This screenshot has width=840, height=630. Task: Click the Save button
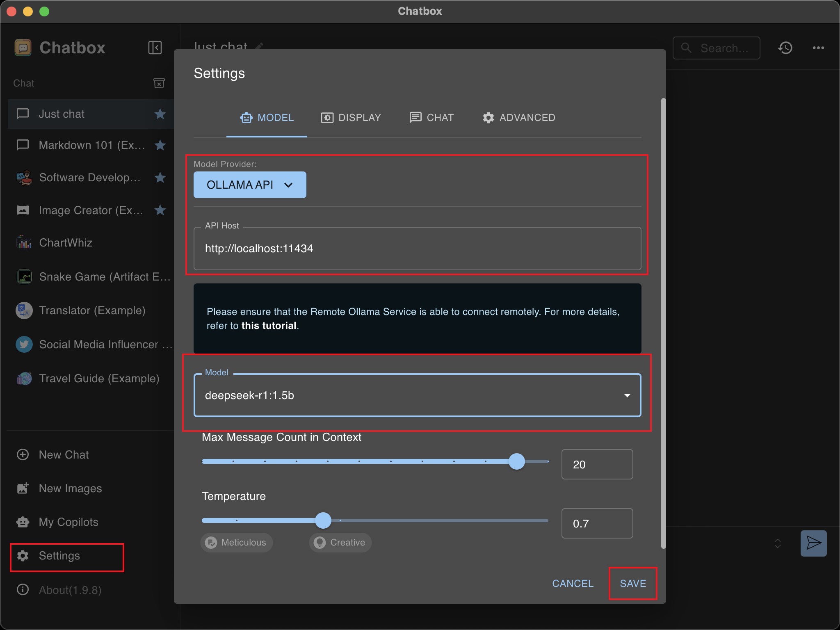(632, 583)
